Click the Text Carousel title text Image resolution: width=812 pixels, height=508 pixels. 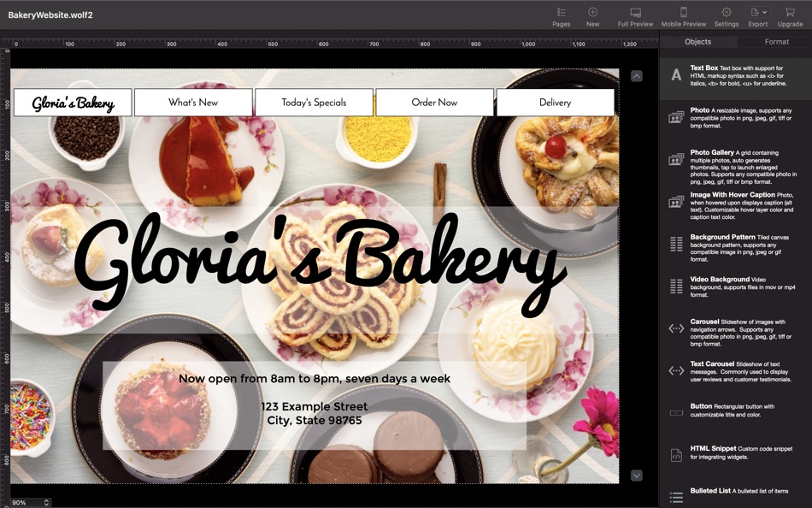coord(712,363)
